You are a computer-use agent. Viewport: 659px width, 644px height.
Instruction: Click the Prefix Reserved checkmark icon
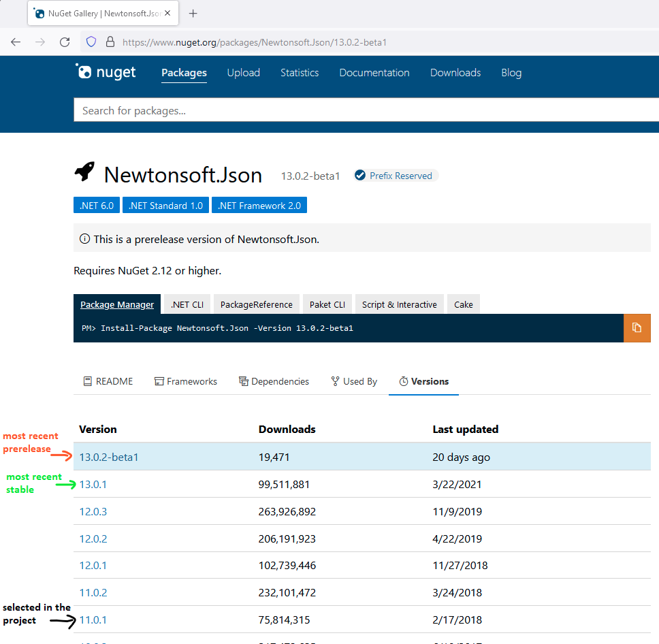pos(359,175)
